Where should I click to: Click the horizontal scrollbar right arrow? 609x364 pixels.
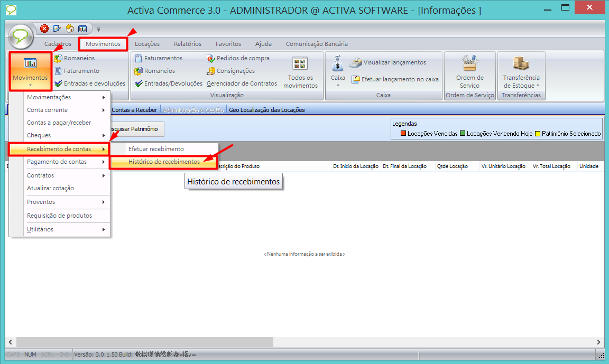[598, 342]
